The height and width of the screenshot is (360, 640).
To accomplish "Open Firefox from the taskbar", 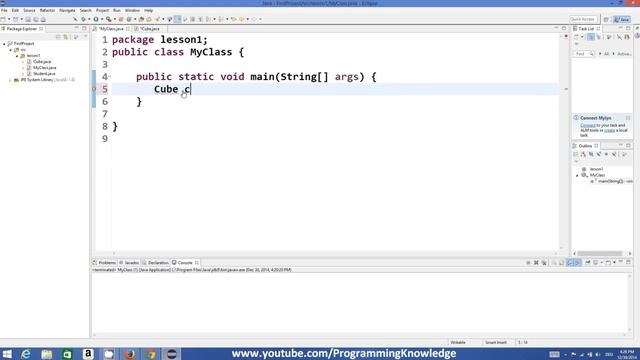I will 130,354.
